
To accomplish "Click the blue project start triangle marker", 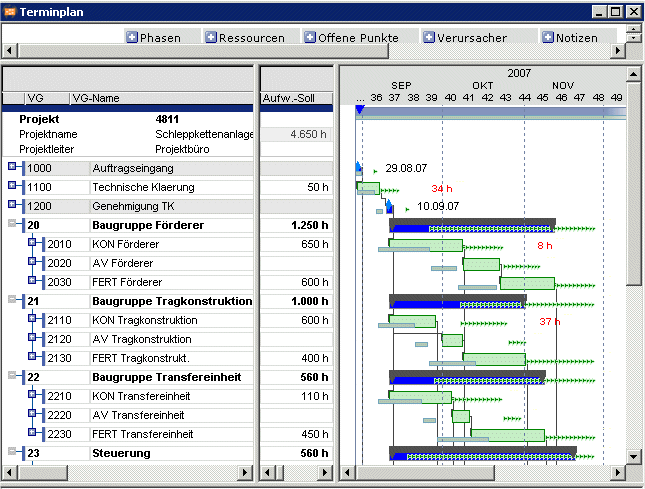I will click(x=360, y=110).
